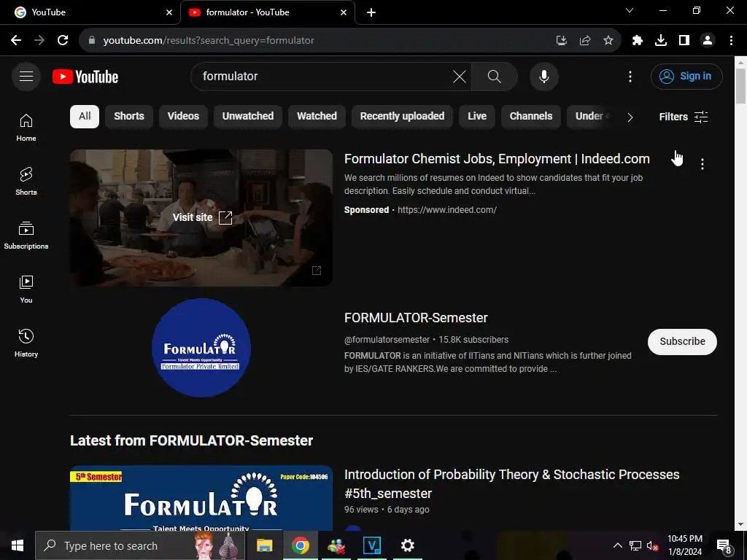Go to Home in the sidebar
The width and height of the screenshot is (747, 560).
click(26, 128)
